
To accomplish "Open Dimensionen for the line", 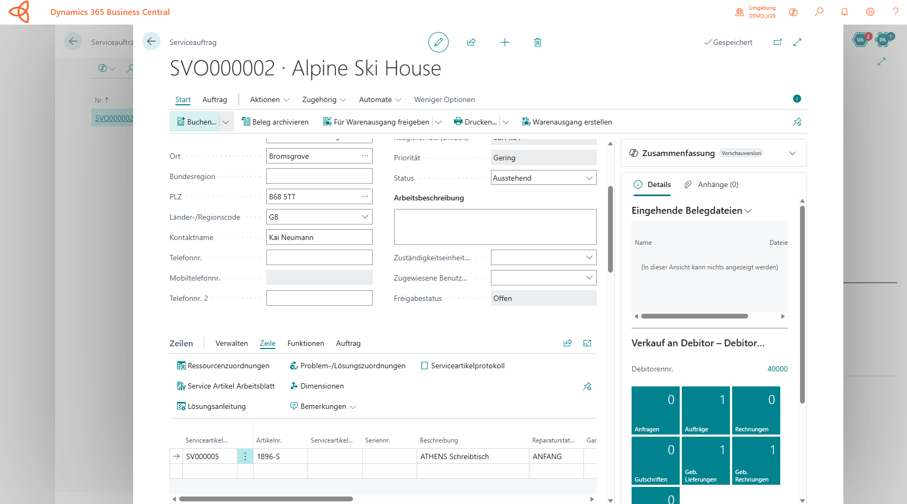I will pyautogui.click(x=316, y=386).
